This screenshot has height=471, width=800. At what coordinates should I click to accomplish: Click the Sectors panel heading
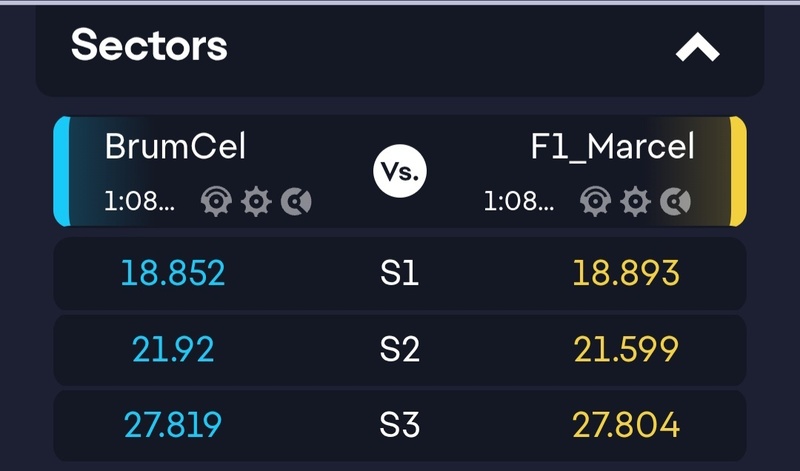click(x=149, y=45)
